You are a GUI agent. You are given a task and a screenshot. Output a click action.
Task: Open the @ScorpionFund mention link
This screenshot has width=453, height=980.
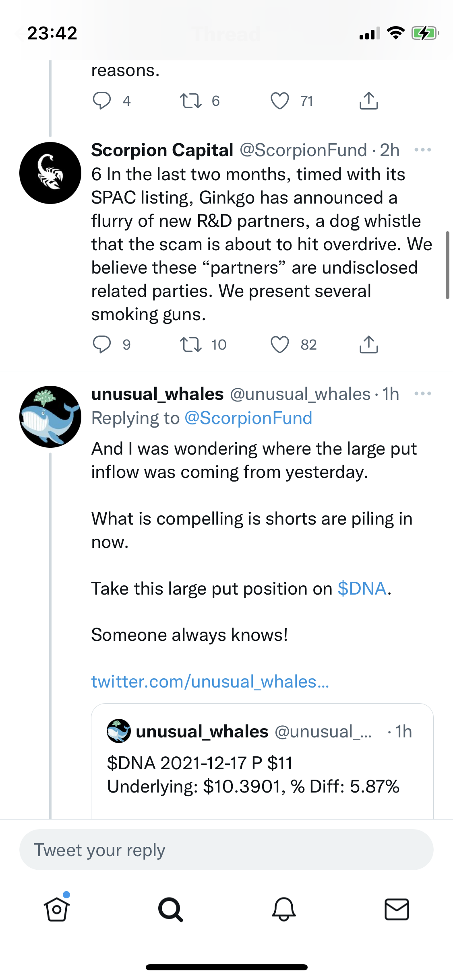tap(248, 418)
